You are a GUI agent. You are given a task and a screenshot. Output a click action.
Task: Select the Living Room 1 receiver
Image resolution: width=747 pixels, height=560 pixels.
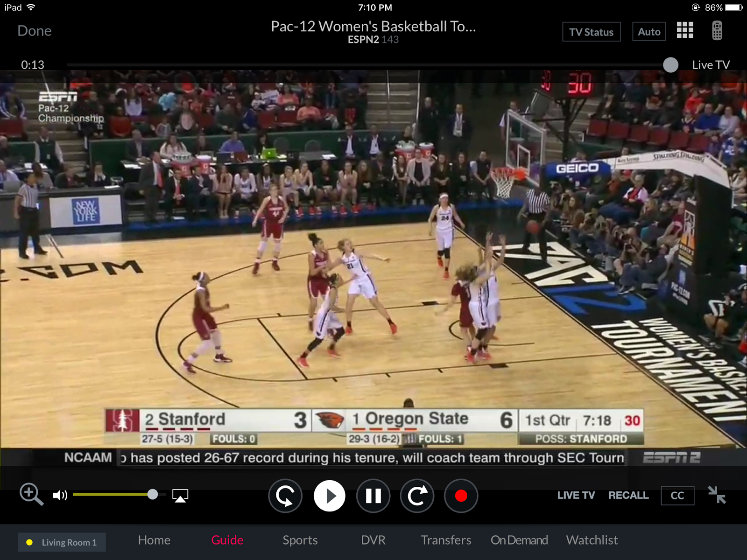(62, 542)
